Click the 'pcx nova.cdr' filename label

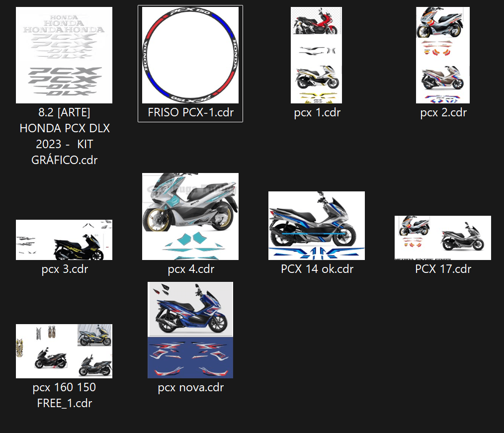(190, 388)
